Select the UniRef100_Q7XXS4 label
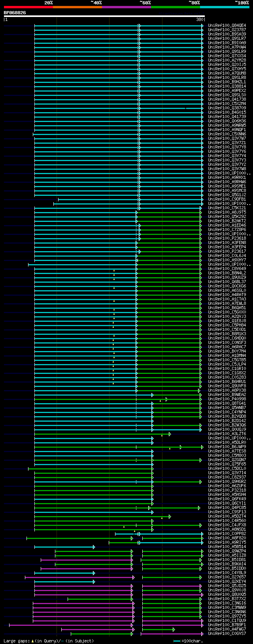253x644 pixels. coord(227,56)
